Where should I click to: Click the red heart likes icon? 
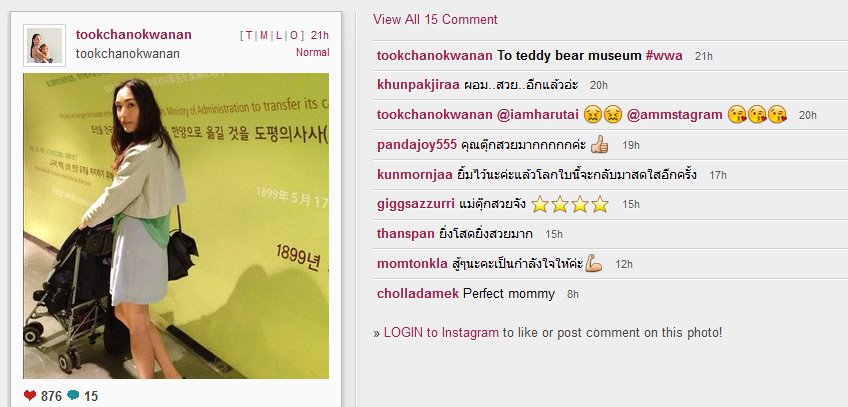[30, 395]
